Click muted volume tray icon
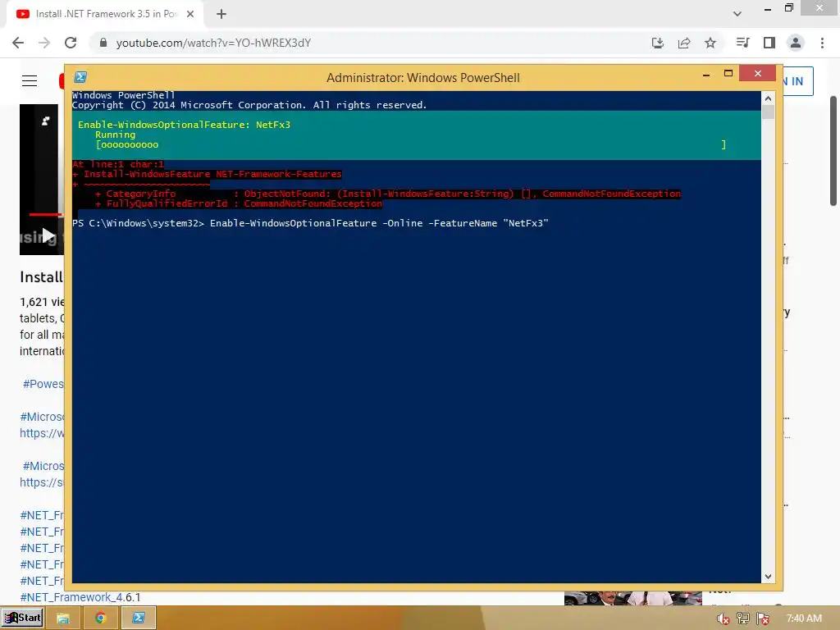 point(723,619)
